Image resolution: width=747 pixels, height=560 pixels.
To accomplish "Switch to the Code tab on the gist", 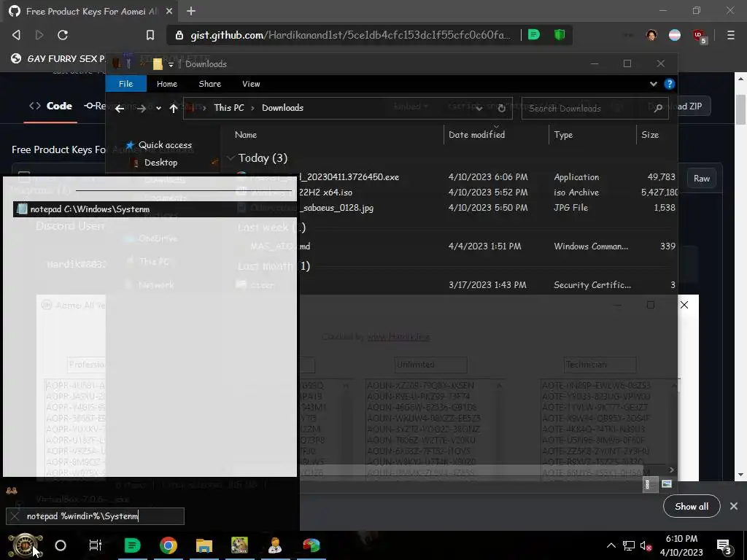I will point(50,106).
